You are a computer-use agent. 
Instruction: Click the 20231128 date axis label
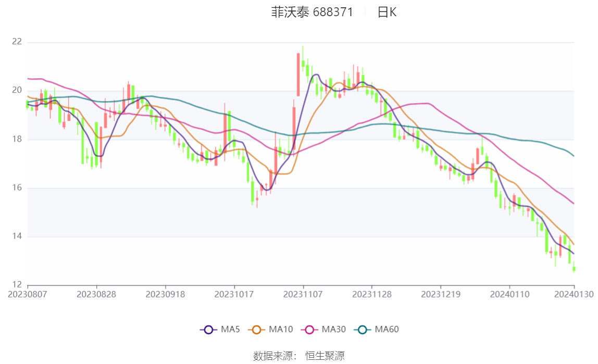click(x=372, y=295)
